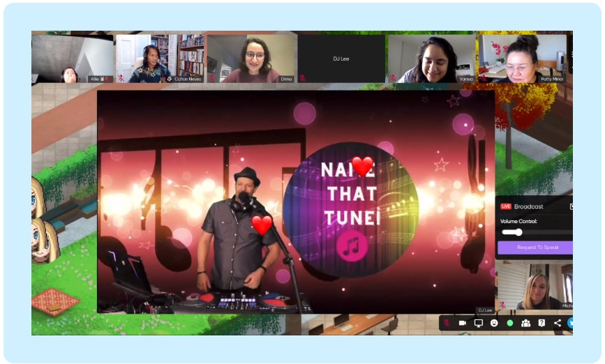Image resolution: width=605 pixels, height=364 pixels.
Task: Toggle the camera in bottom toolbar
Action: [x=462, y=323]
